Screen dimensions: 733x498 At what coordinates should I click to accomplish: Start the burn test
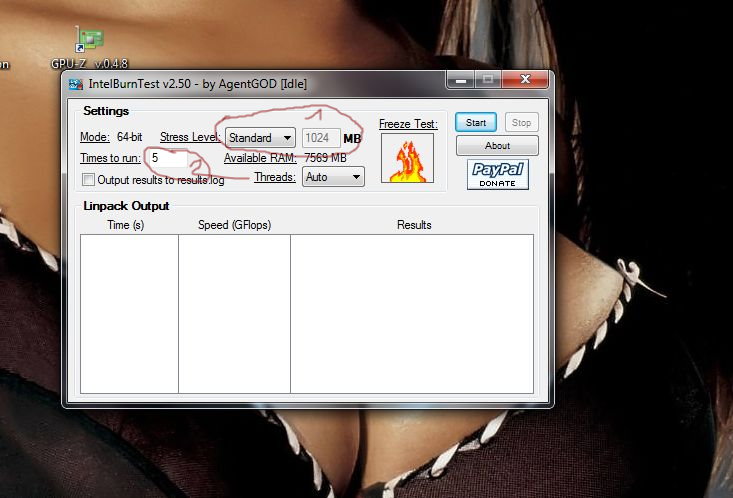pos(476,123)
